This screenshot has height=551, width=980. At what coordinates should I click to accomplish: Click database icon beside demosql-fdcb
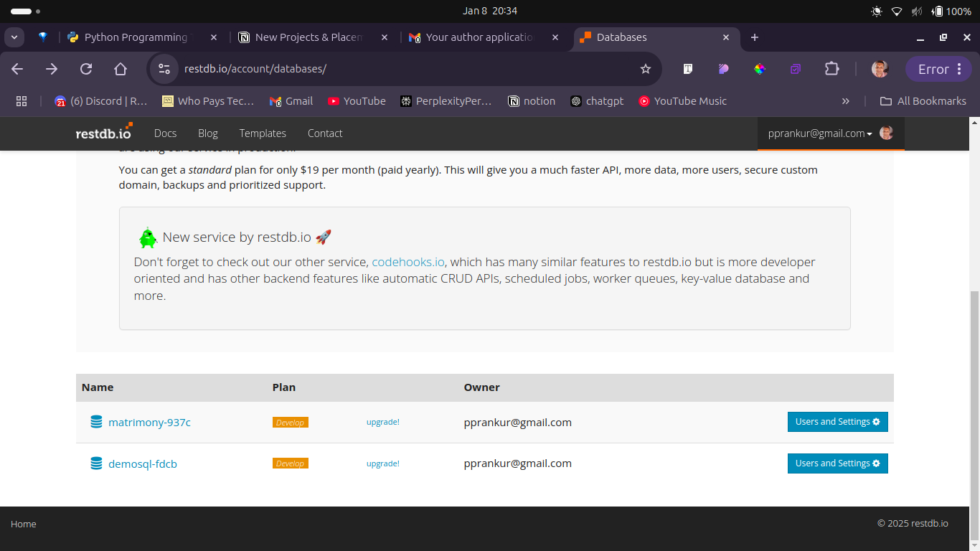pyautogui.click(x=96, y=463)
